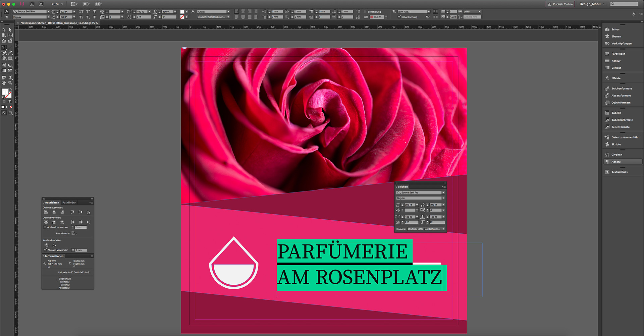Open the Sprache language dropdown in Zeichen panel
Image resolution: width=644 pixels, height=336 pixels.
click(443, 229)
